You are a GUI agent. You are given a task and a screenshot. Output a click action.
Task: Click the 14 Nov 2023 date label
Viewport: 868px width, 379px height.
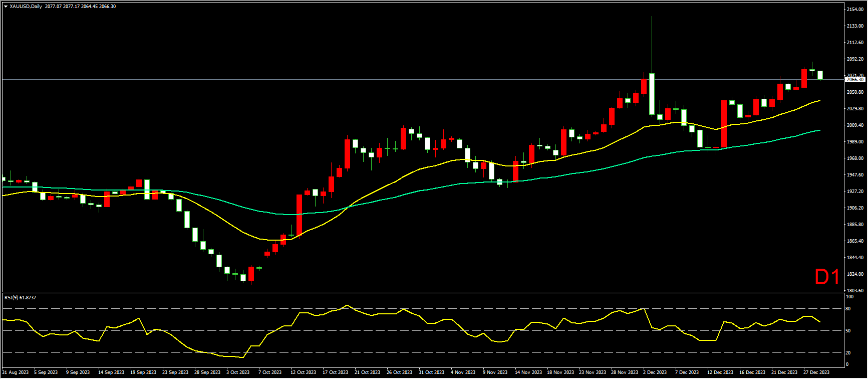tap(528, 372)
